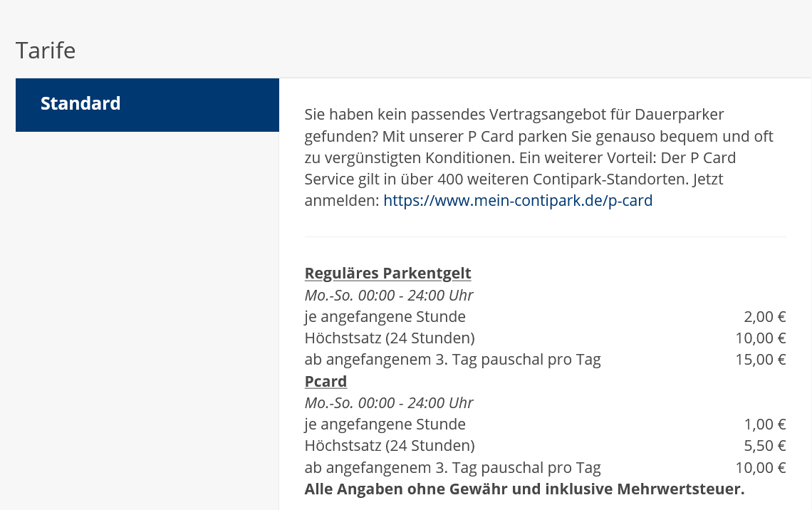Image resolution: width=812 pixels, height=510 pixels.
Task: Click the 15,00 € daily flat price
Action: click(760, 360)
